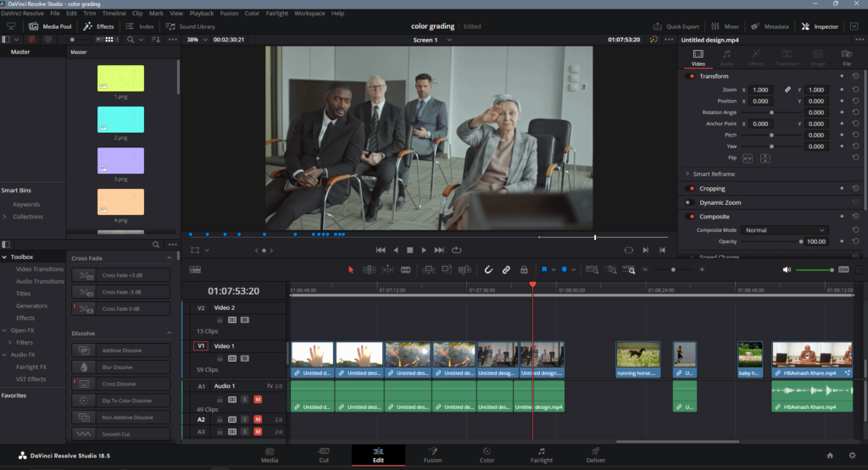Click the Zoom X value field
The height and width of the screenshot is (470, 868).
(x=760, y=90)
